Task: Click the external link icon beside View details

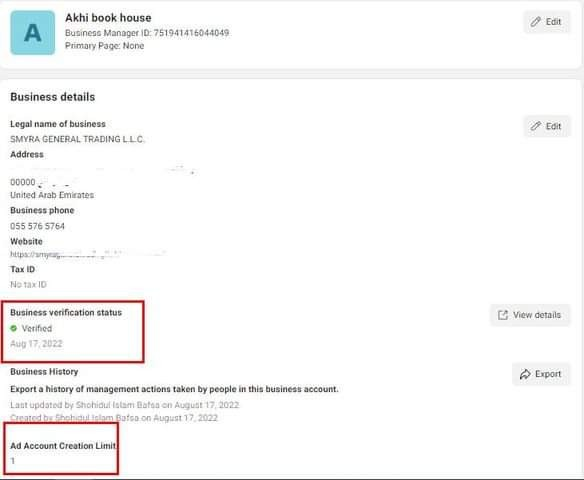Action: click(x=503, y=315)
